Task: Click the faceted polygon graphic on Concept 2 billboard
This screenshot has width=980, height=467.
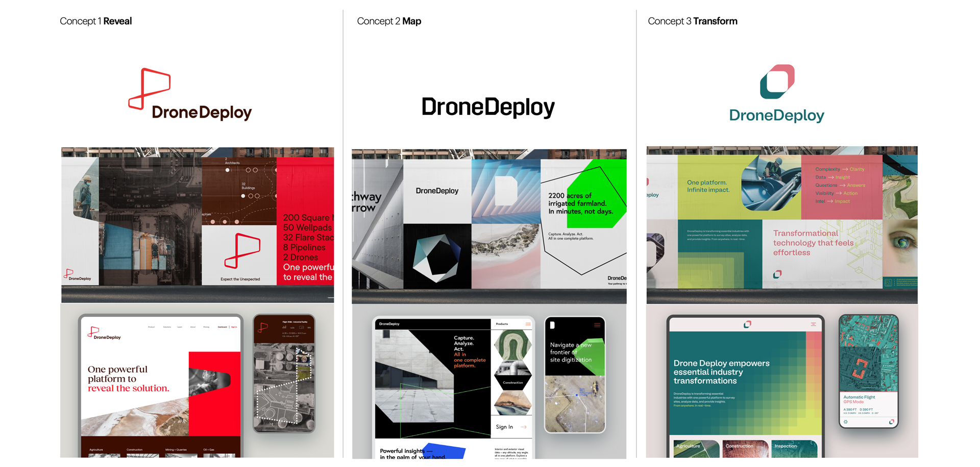Action: coord(437,258)
